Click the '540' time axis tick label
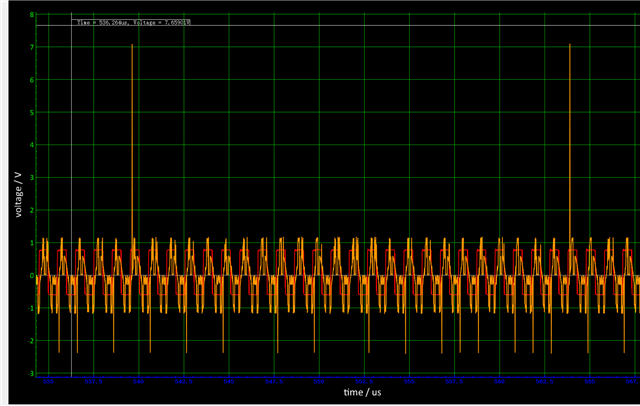Screen dimensions: 640x406 coord(138,382)
